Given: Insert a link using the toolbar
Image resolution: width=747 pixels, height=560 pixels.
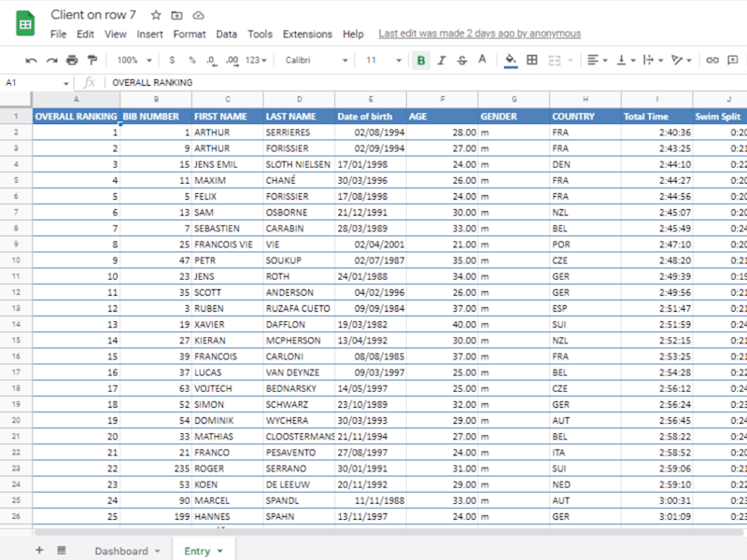Looking at the screenshot, I should point(712,60).
